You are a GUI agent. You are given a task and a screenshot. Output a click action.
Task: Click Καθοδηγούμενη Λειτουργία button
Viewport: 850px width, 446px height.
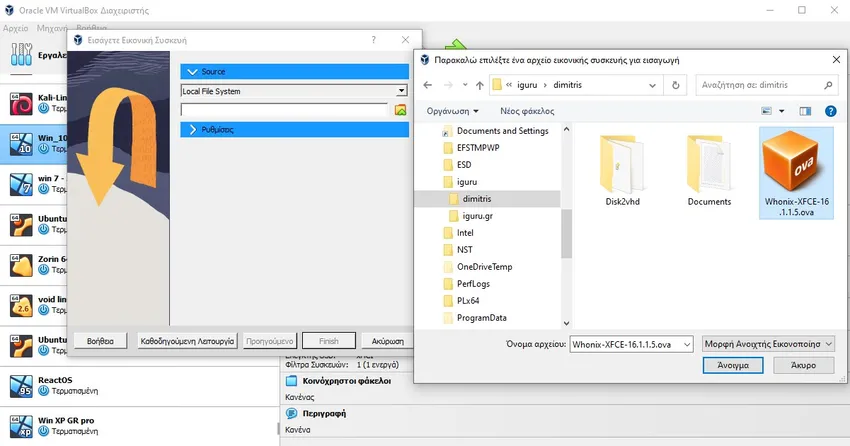(187, 341)
